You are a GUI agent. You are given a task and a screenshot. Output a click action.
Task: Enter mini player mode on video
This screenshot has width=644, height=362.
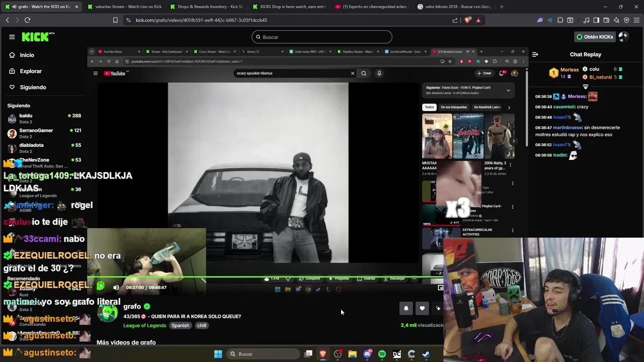440,288
